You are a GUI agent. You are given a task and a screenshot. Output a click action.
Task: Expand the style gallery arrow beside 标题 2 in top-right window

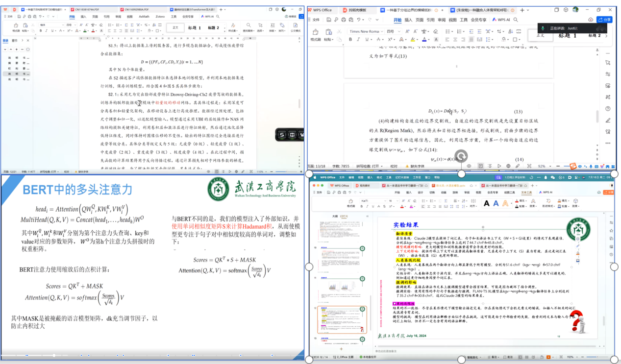coord(606,35)
